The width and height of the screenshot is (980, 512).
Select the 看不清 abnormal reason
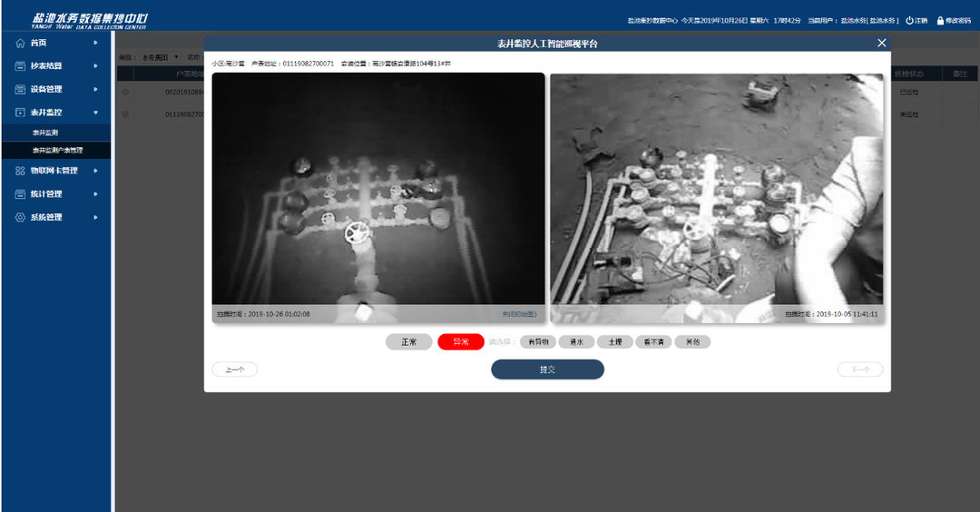coord(653,342)
